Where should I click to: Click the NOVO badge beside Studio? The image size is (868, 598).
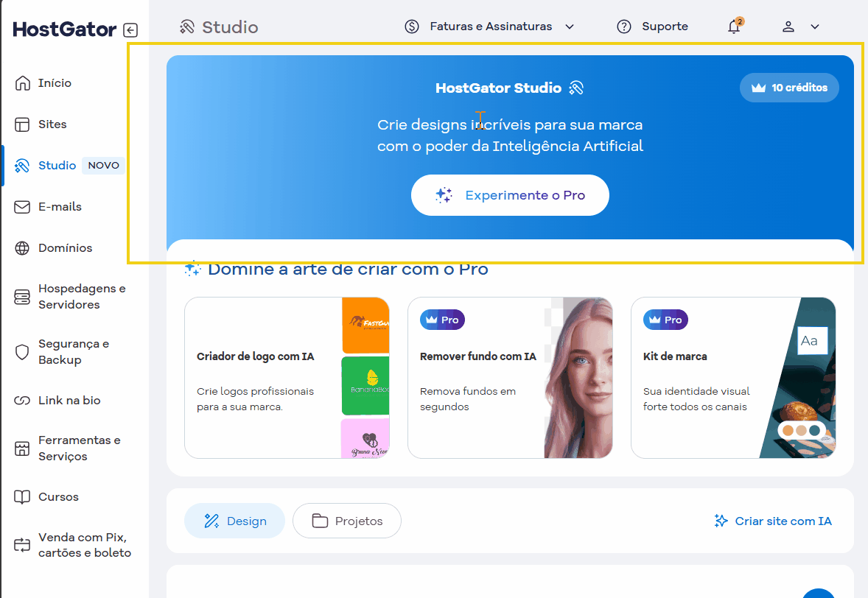pyautogui.click(x=103, y=166)
